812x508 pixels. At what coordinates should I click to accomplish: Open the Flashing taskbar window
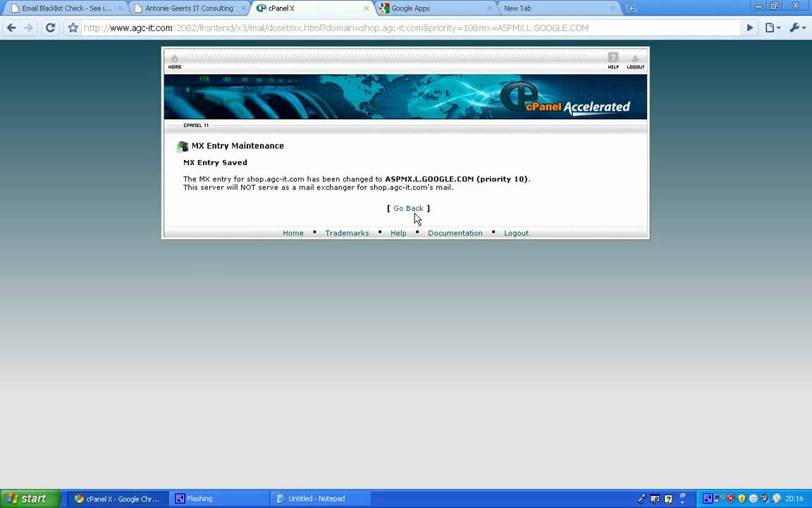[219, 499]
